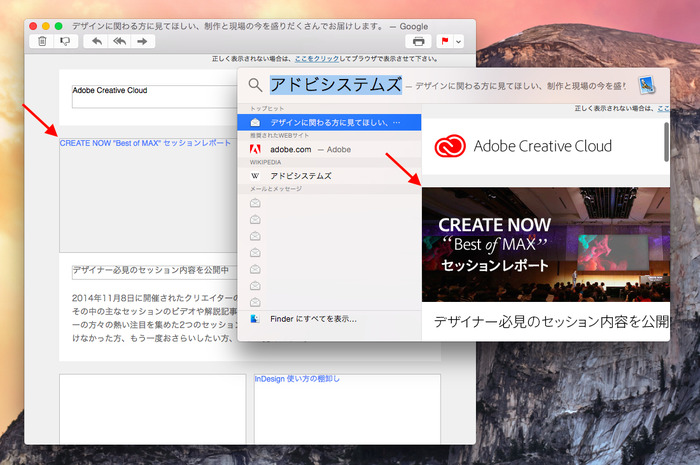
Task: Mark message as junk with thumbs-down icon
Action: point(65,42)
